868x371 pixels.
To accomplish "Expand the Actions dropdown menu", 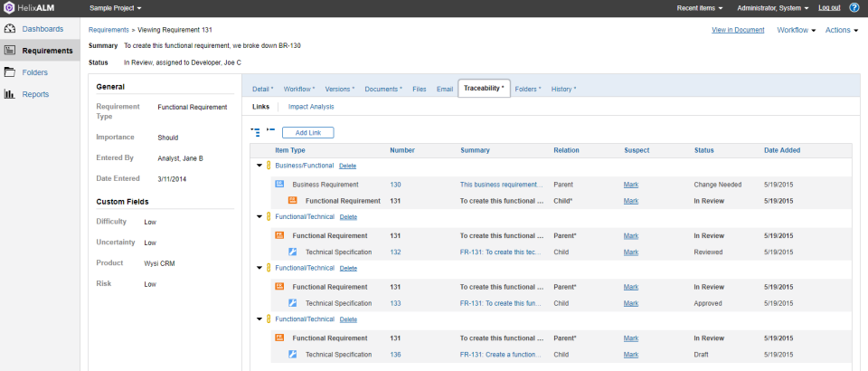I will point(840,30).
